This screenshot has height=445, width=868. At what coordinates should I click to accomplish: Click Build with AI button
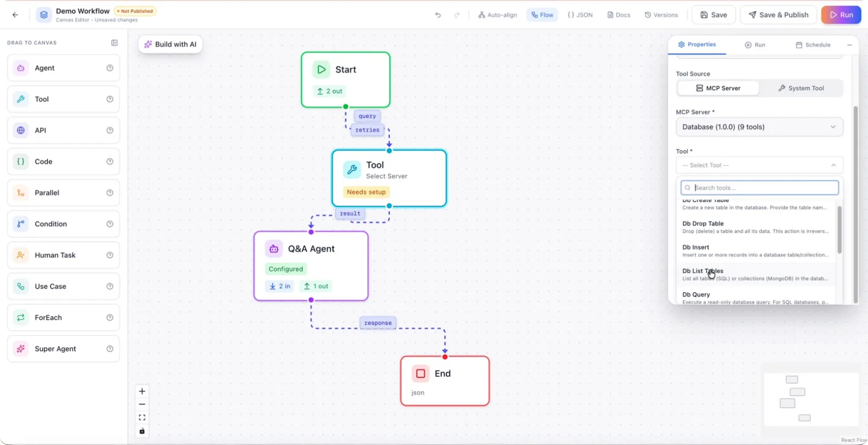tap(170, 44)
